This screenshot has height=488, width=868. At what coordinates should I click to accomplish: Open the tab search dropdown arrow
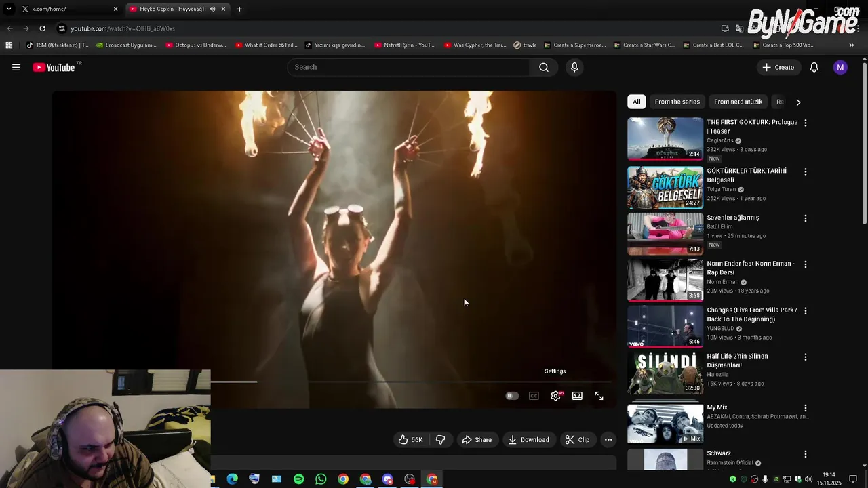[9, 9]
